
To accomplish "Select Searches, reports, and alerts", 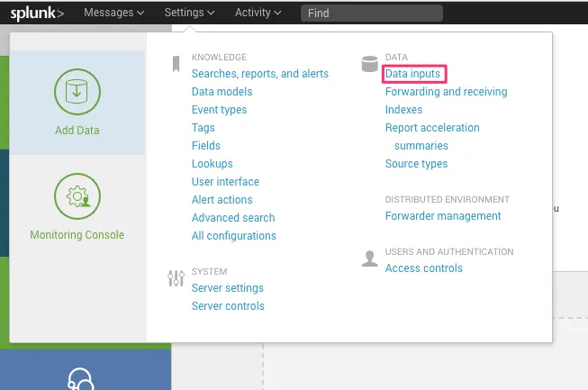I will [259, 74].
